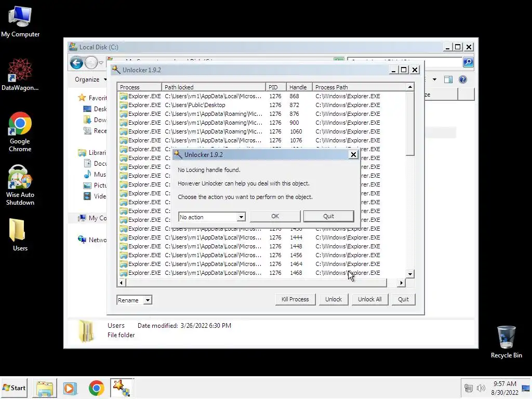Select the Explorer.EXE row with handle 1060
The image size is (532, 399).
pos(262,131)
